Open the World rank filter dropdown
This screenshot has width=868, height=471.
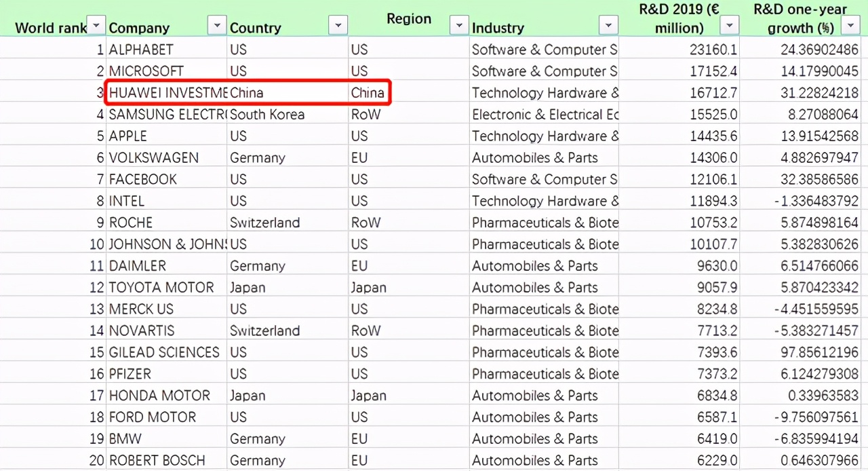[x=97, y=26]
